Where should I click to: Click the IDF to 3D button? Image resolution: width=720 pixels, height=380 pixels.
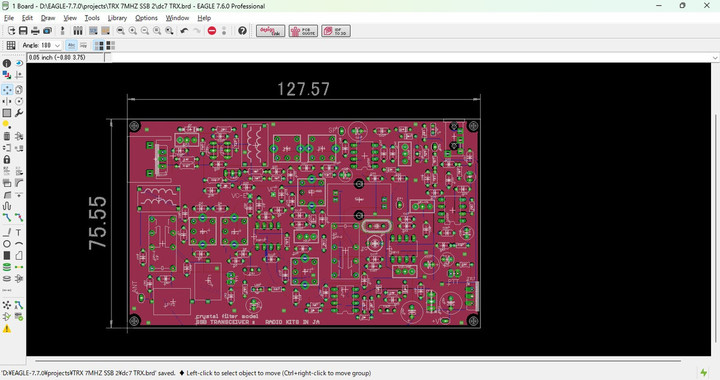pos(336,31)
